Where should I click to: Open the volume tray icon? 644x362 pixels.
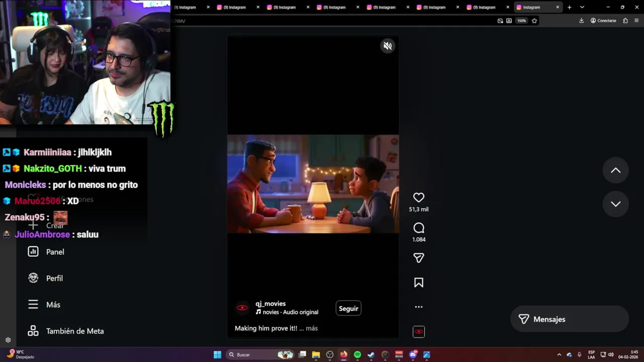pyautogui.click(x=611, y=354)
